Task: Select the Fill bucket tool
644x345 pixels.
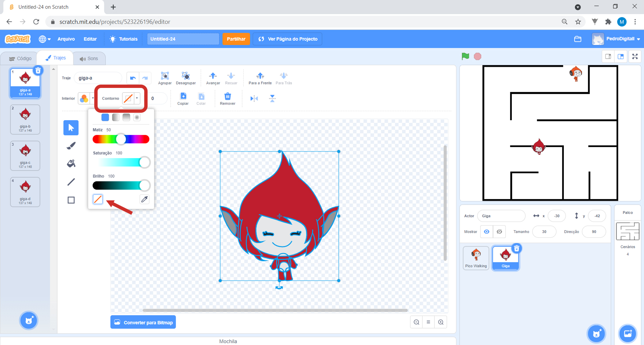Action: (71, 164)
